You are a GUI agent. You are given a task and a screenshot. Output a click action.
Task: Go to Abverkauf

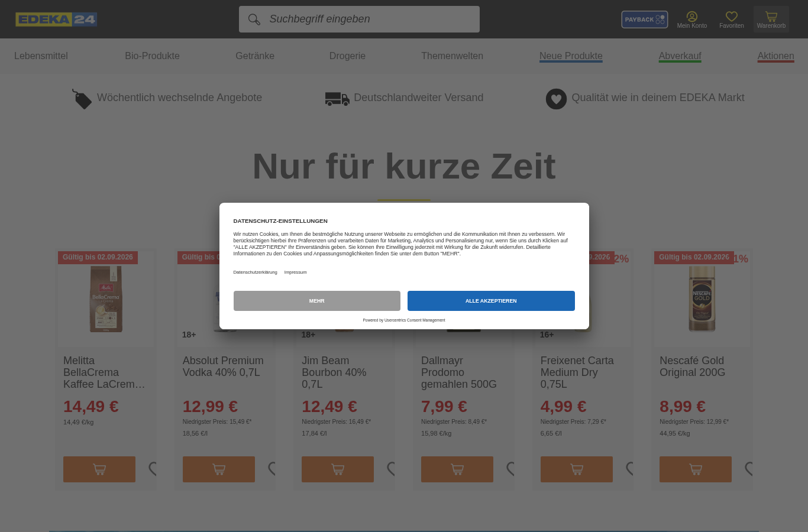coord(680,56)
